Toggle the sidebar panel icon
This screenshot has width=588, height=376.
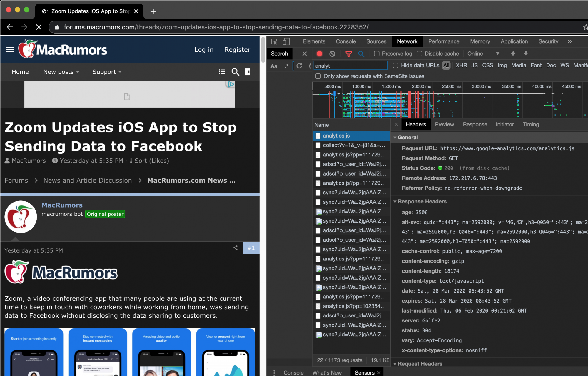248,72
